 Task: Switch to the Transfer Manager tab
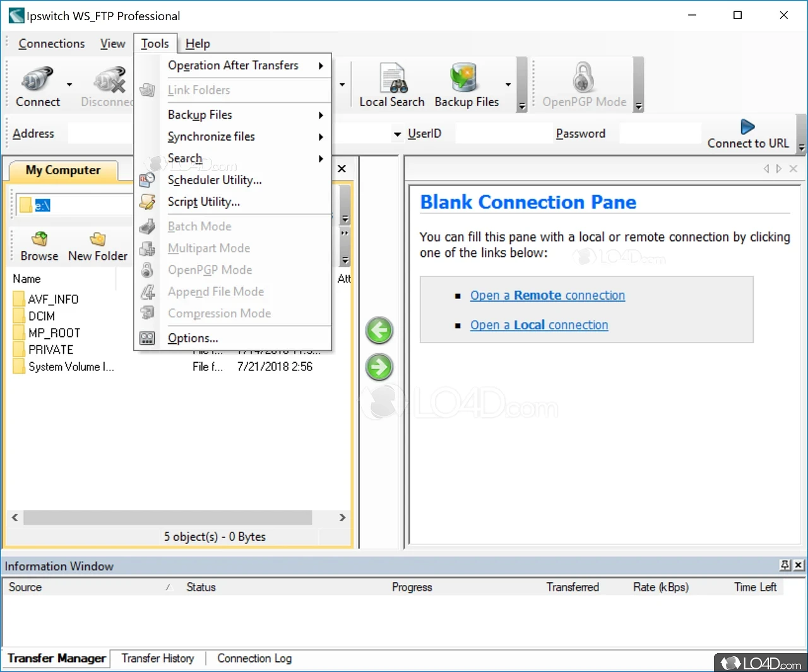57,658
